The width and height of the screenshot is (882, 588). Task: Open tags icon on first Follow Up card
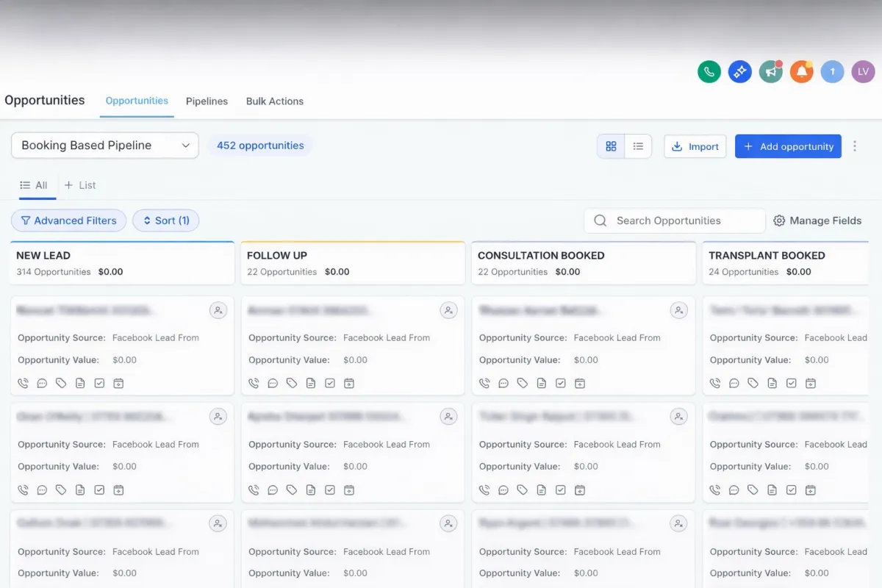pos(292,383)
